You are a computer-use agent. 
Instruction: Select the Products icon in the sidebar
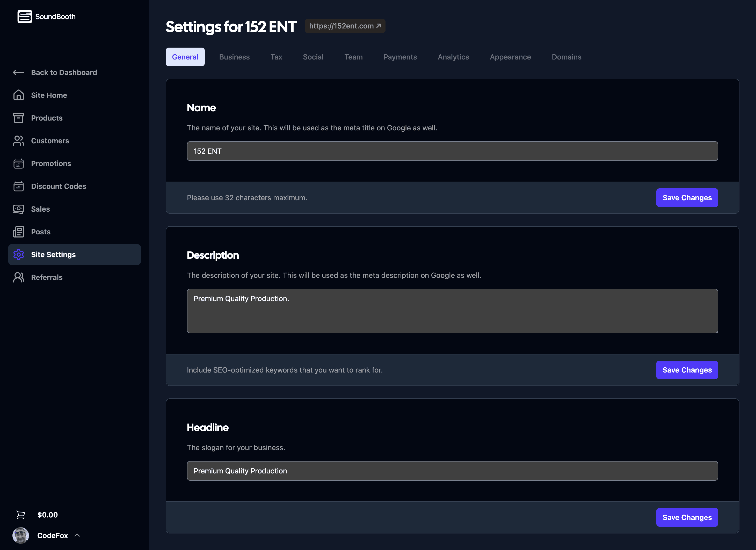pos(19,118)
